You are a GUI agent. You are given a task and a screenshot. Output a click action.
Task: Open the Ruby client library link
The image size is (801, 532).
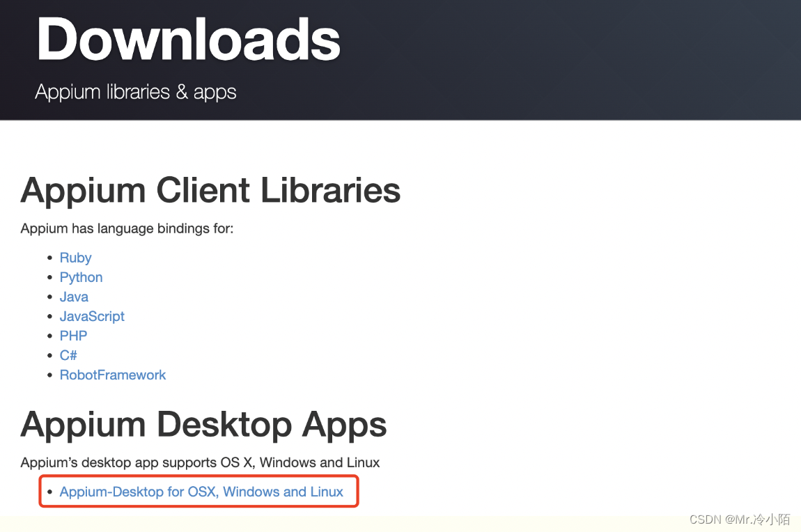(76, 258)
